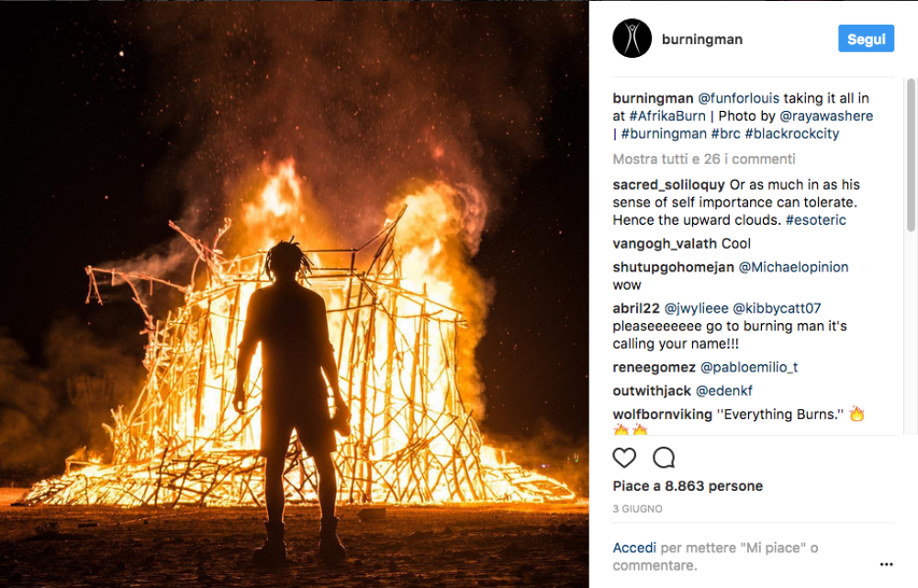The width and height of the screenshot is (918, 588).
Task: Open the sacred_soliloquy commenter profile
Action: [x=669, y=185]
